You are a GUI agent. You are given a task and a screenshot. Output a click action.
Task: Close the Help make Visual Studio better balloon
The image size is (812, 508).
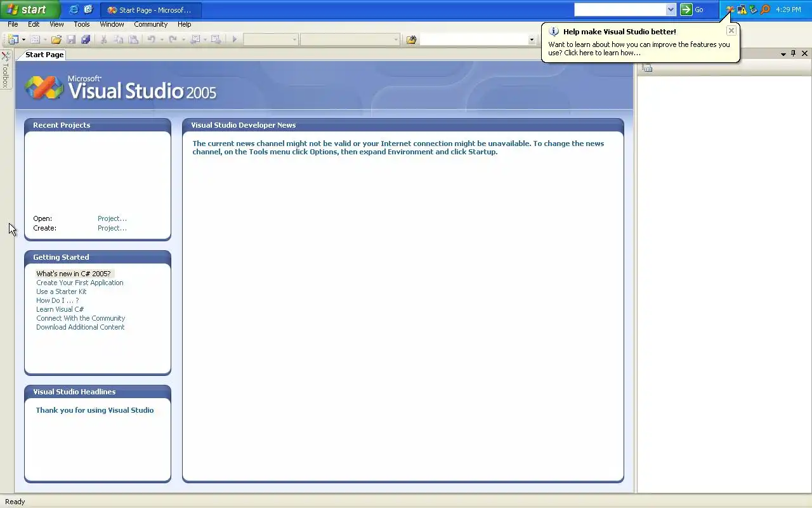pos(731,30)
